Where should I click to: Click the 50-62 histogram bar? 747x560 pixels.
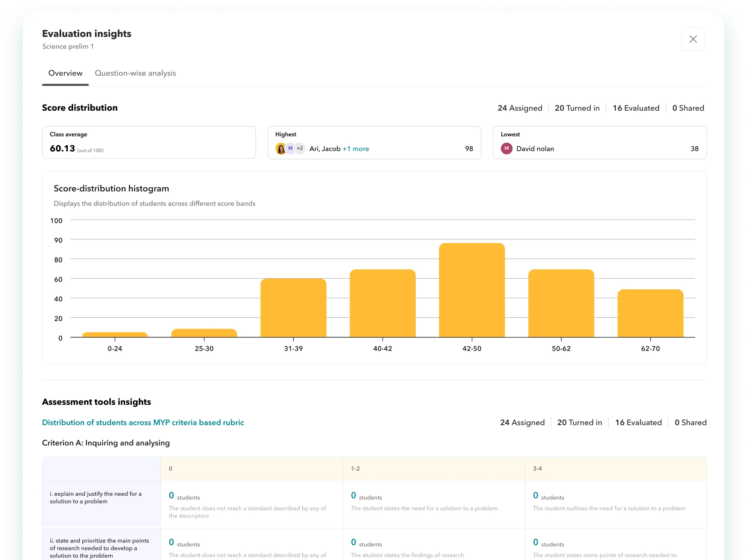561,303
